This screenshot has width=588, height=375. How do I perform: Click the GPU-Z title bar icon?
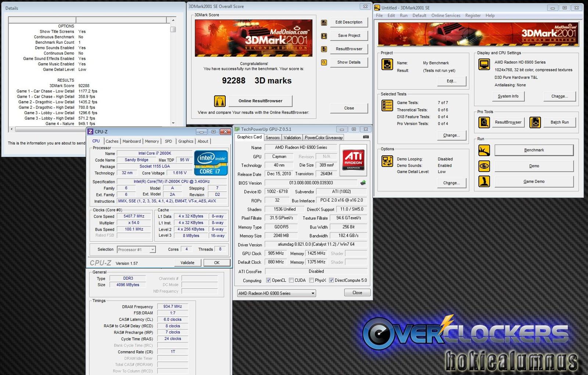coord(237,129)
